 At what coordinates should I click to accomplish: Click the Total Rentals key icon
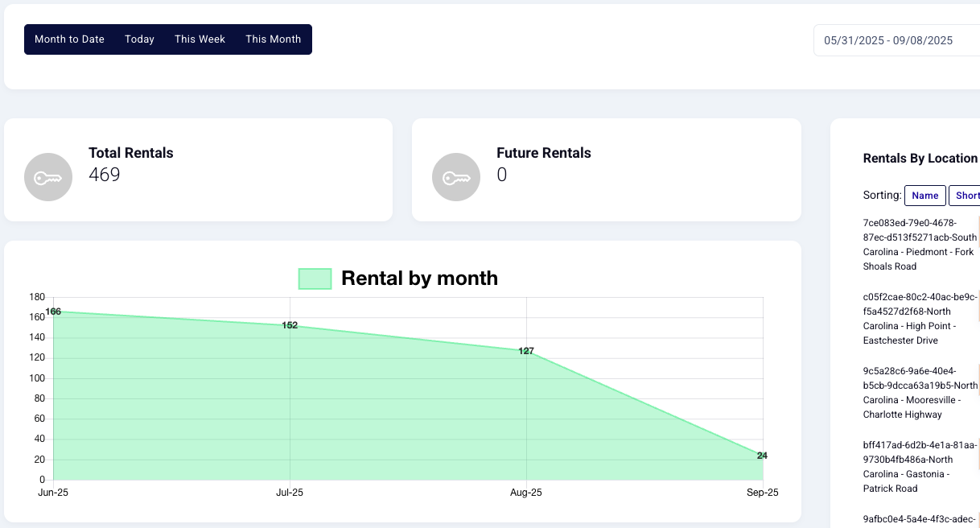(48, 176)
